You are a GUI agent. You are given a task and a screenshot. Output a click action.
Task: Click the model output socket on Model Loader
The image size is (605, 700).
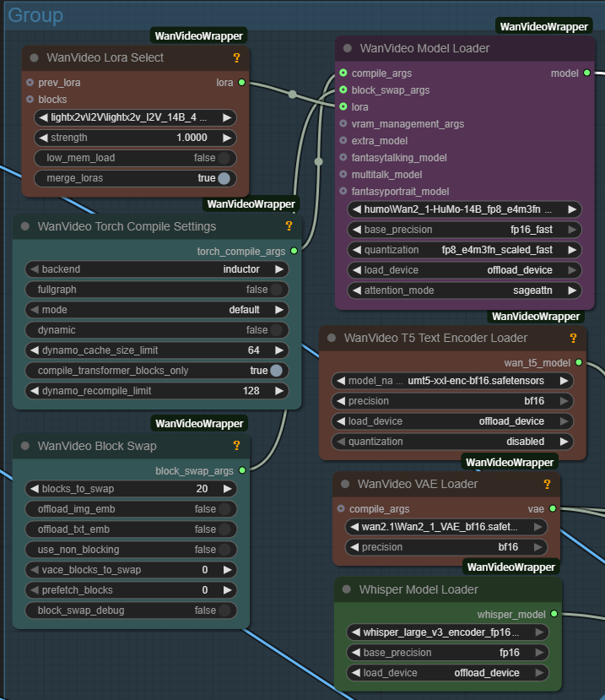click(x=586, y=73)
